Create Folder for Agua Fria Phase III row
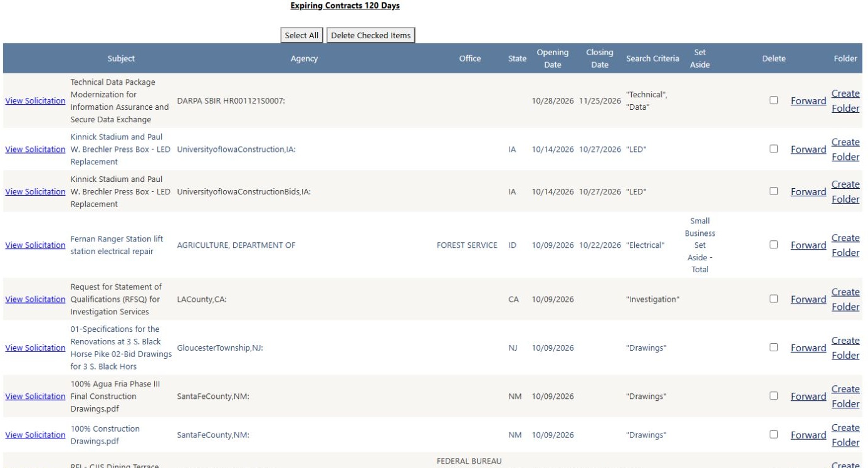This screenshot has height=468, width=868. pyautogui.click(x=845, y=396)
